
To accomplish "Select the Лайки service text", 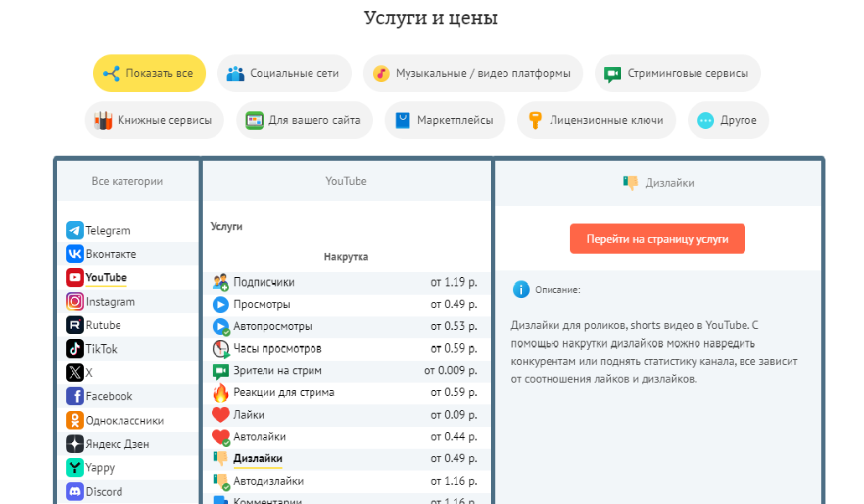I will (x=249, y=414).
